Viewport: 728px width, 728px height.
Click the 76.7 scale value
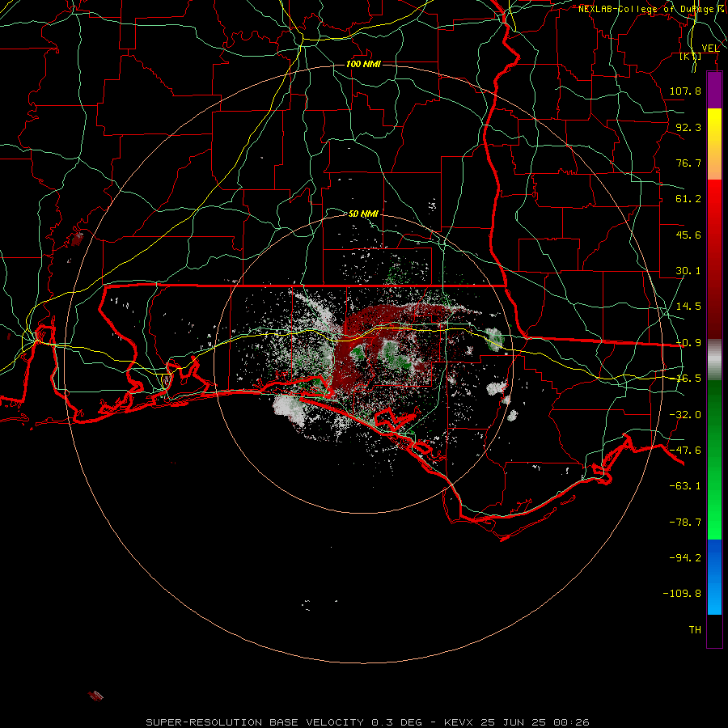[688, 163]
